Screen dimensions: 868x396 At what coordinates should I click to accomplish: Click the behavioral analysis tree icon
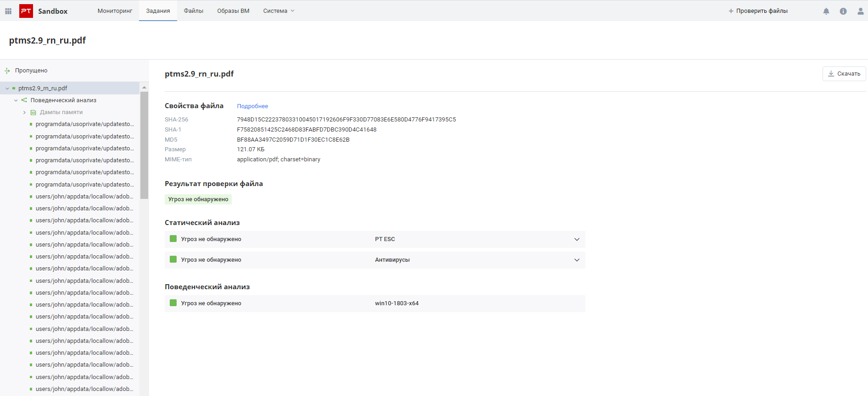[24, 100]
